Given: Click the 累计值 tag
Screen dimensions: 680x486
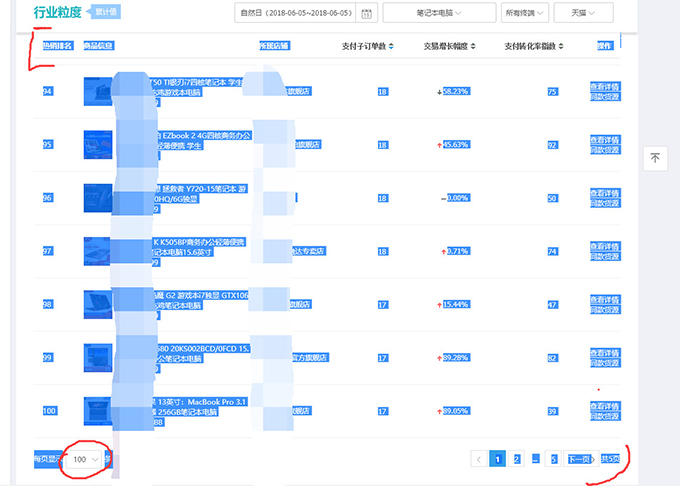Looking at the screenshot, I should (105, 12).
